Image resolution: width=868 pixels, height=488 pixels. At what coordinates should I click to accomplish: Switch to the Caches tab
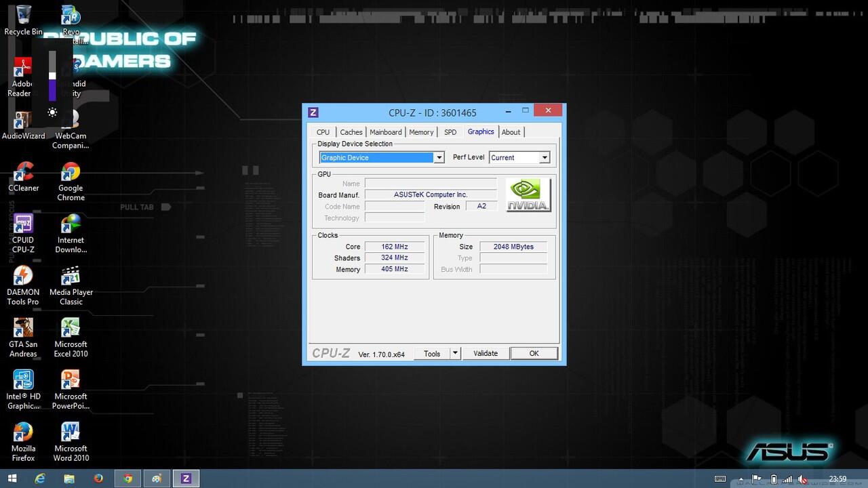(x=351, y=132)
